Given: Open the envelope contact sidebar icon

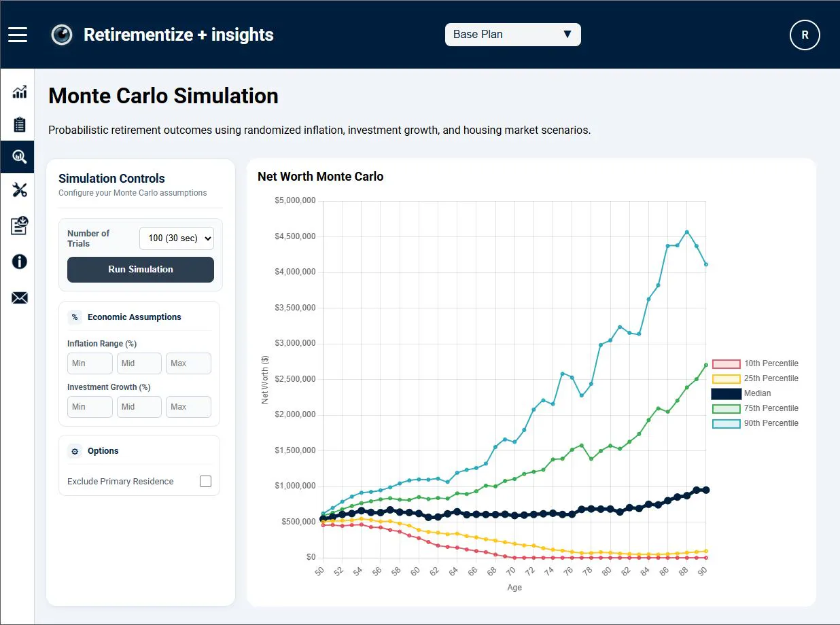Looking at the screenshot, I should point(20,298).
